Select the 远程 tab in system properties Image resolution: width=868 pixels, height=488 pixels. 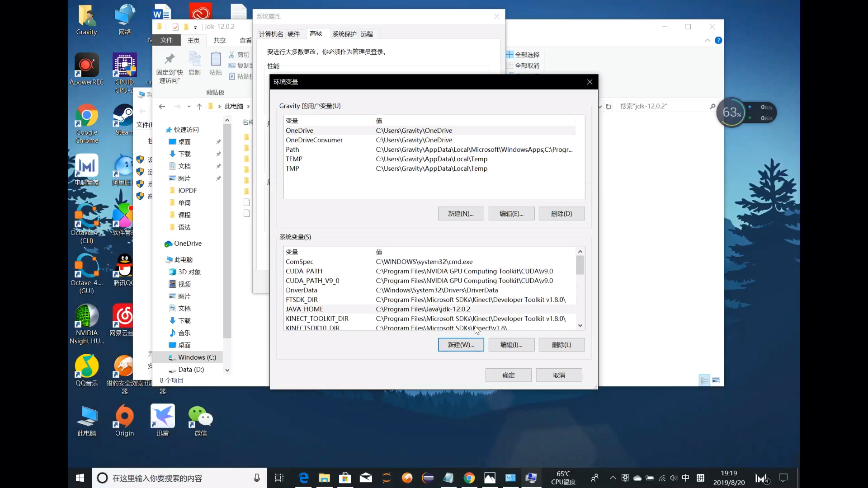pos(367,34)
